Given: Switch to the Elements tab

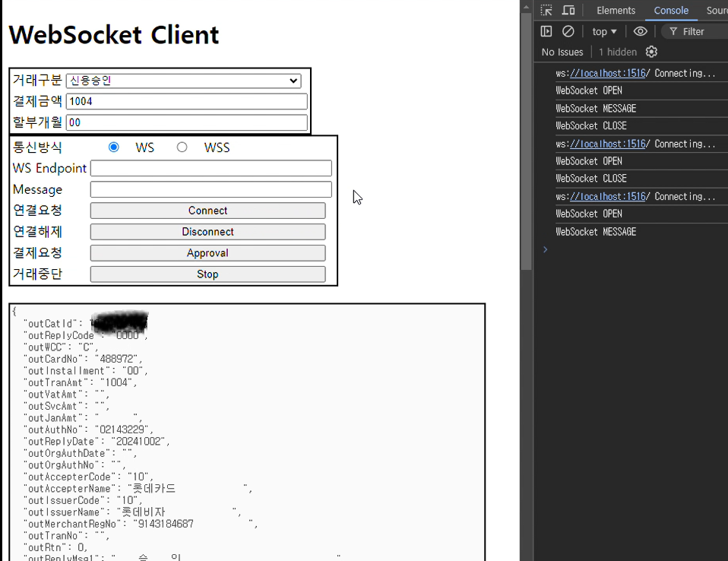Looking at the screenshot, I should 616,11.
